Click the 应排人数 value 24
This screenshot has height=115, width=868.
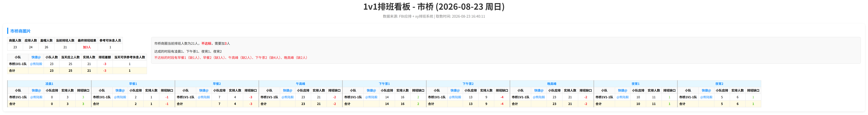[x=31, y=47]
